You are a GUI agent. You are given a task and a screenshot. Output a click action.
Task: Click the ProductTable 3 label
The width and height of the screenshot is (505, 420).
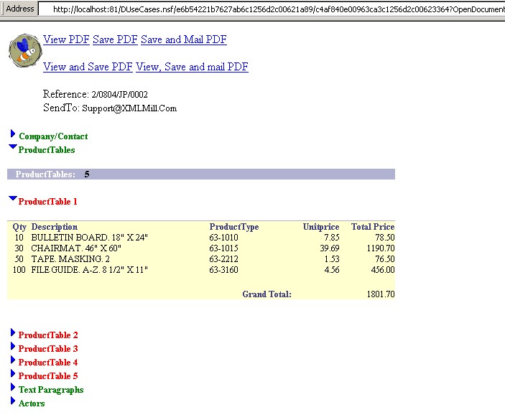pyautogui.click(x=48, y=348)
